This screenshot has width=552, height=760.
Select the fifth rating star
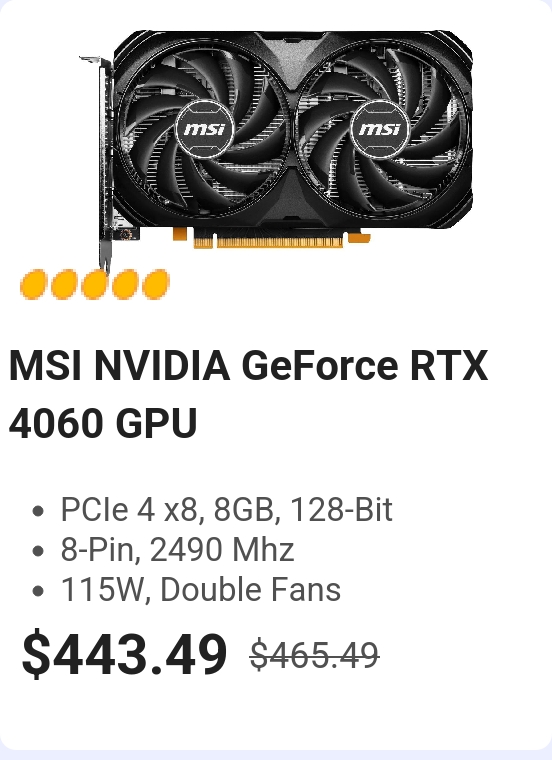coord(156,285)
